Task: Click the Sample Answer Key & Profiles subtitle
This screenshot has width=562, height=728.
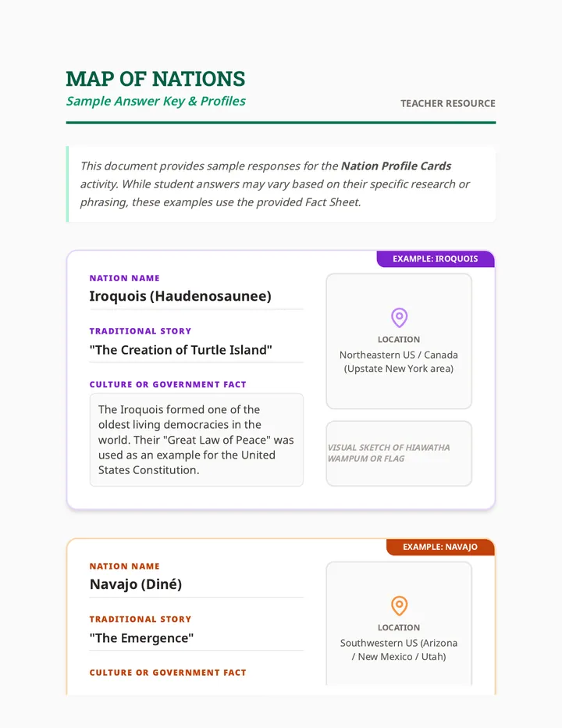Action: tap(155, 102)
